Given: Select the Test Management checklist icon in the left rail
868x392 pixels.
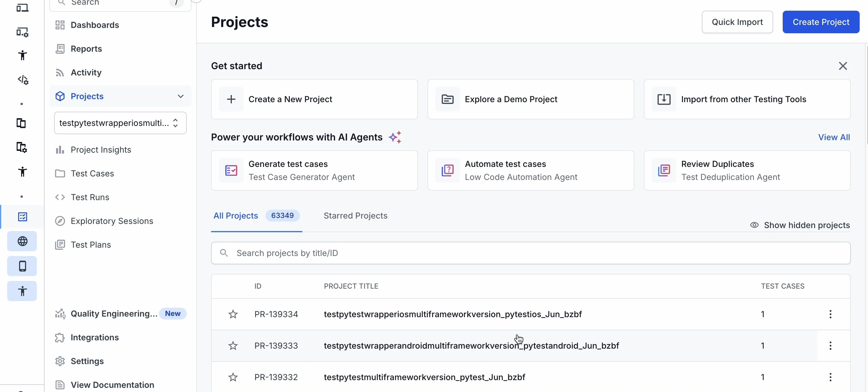Looking at the screenshot, I should click(22, 216).
